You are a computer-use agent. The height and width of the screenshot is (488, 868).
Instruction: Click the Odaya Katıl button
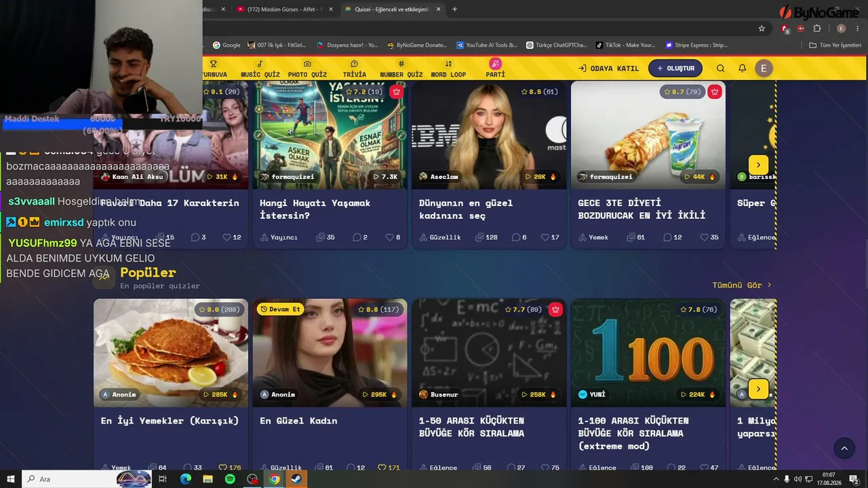click(608, 68)
